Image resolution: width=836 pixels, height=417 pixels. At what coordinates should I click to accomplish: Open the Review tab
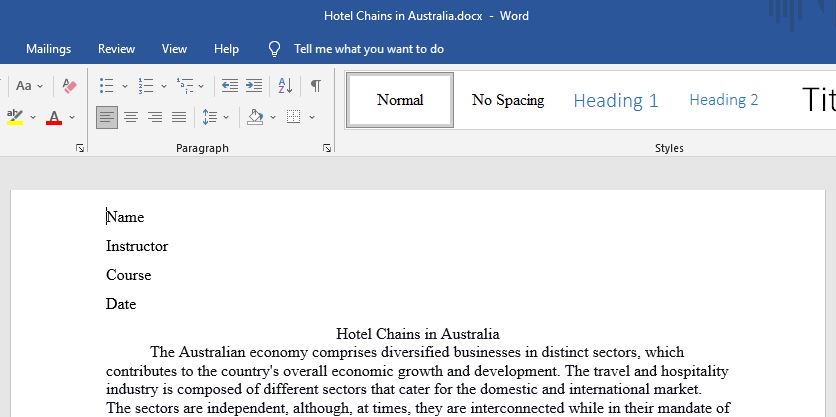coord(116,49)
